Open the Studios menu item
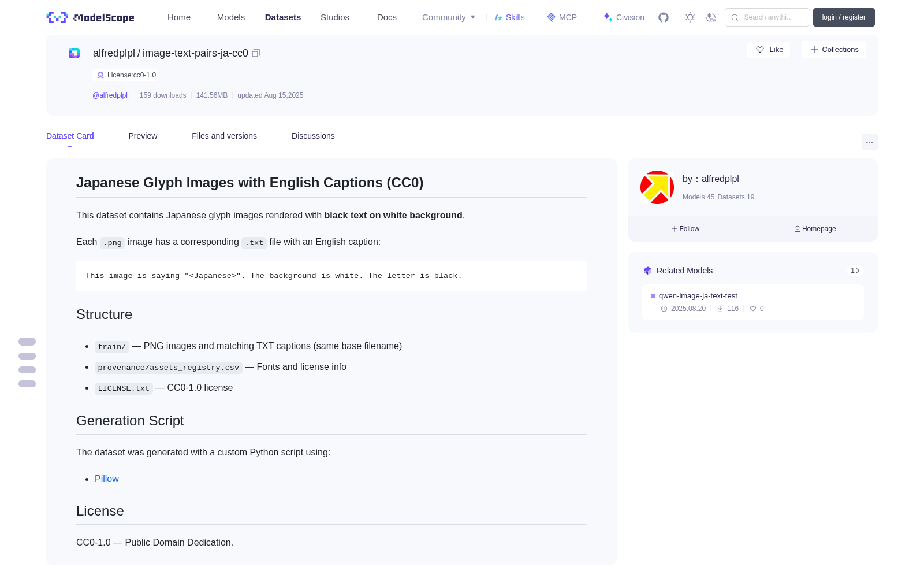 coord(335,17)
